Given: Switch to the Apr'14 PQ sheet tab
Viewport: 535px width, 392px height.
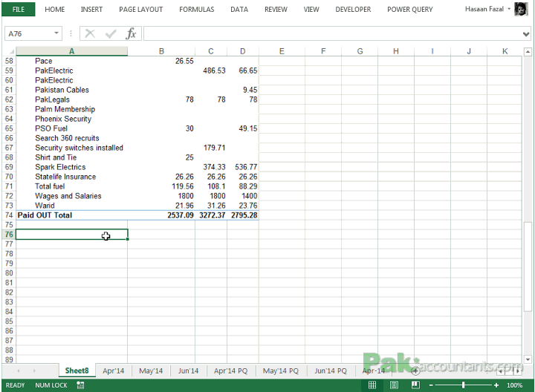Looking at the screenshot, I should 230,371.
